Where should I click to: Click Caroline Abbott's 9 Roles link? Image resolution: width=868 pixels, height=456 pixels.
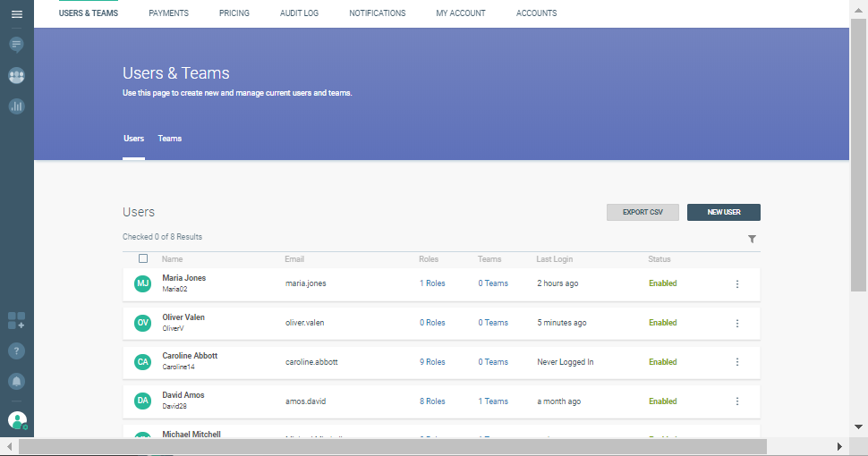pyautogui.click(x=432, y=362)
